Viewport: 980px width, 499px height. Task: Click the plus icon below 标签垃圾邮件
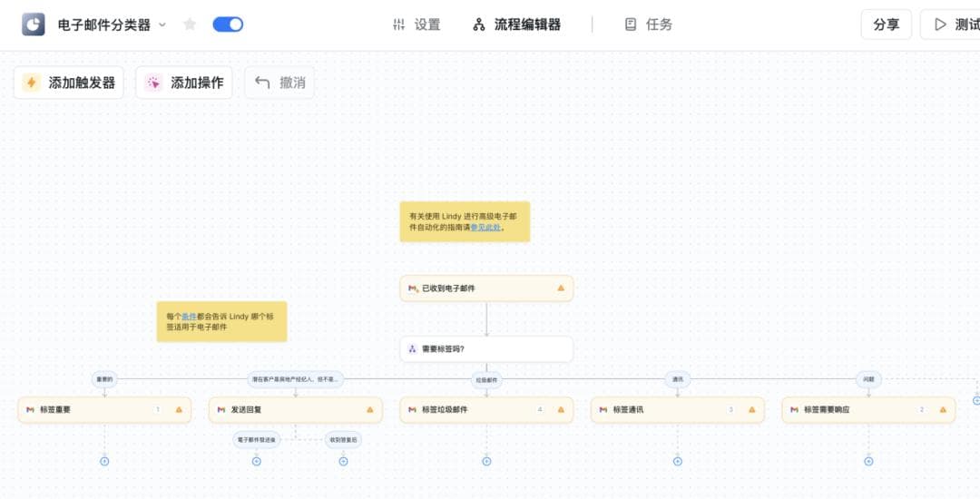point(486,461)
